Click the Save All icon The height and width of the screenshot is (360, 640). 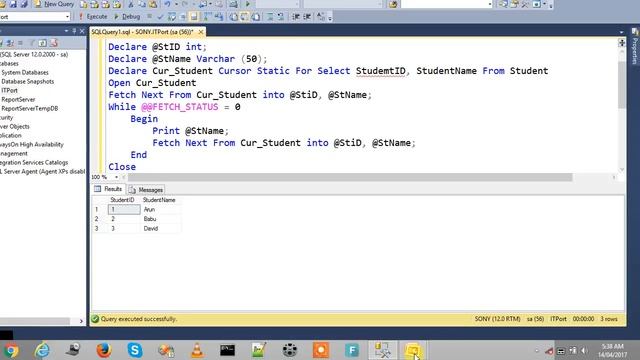(24, 4)
